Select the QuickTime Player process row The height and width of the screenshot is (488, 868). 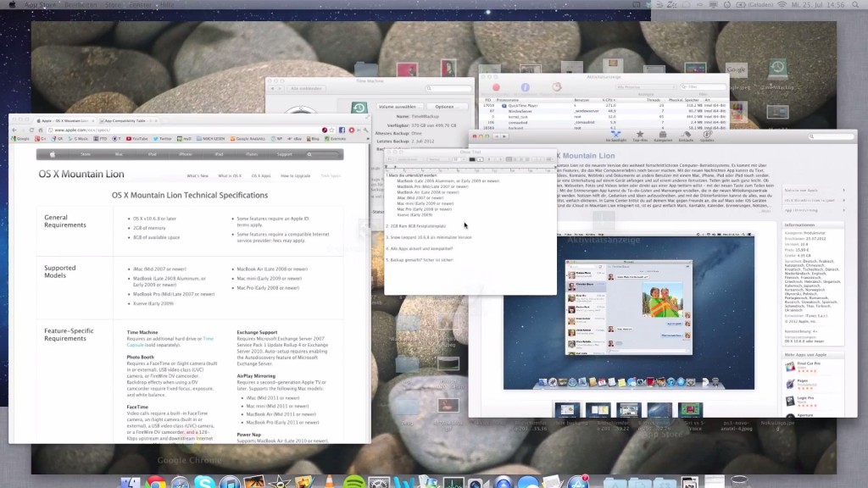605,105
